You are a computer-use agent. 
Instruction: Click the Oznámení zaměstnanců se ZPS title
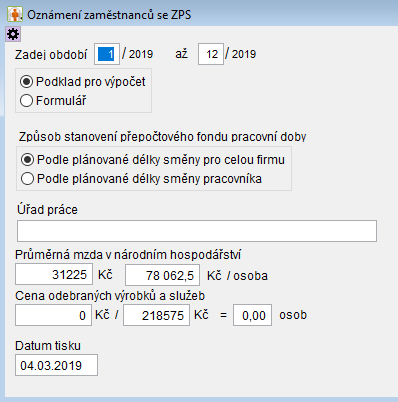[109, 15]
